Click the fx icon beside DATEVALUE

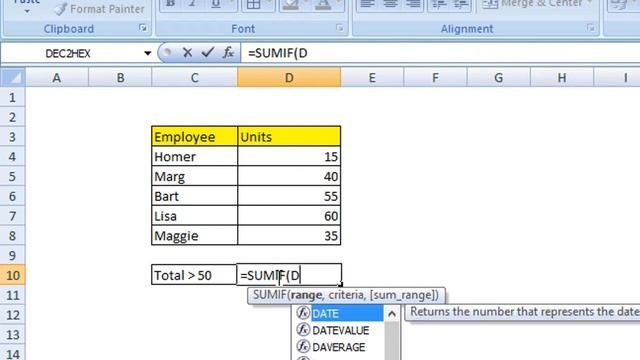[x=303, y=330]
